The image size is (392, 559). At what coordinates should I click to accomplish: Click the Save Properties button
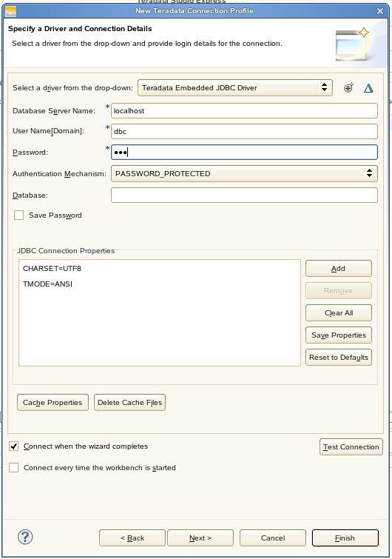(x=339, y=335)
